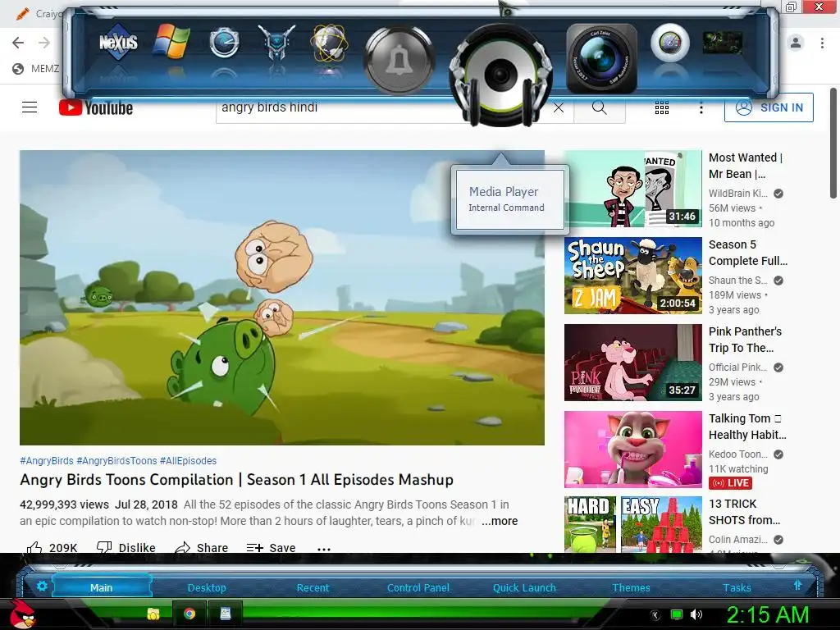Open Chrome three-dot menu
840x630 pixels.
pos(822,43)
